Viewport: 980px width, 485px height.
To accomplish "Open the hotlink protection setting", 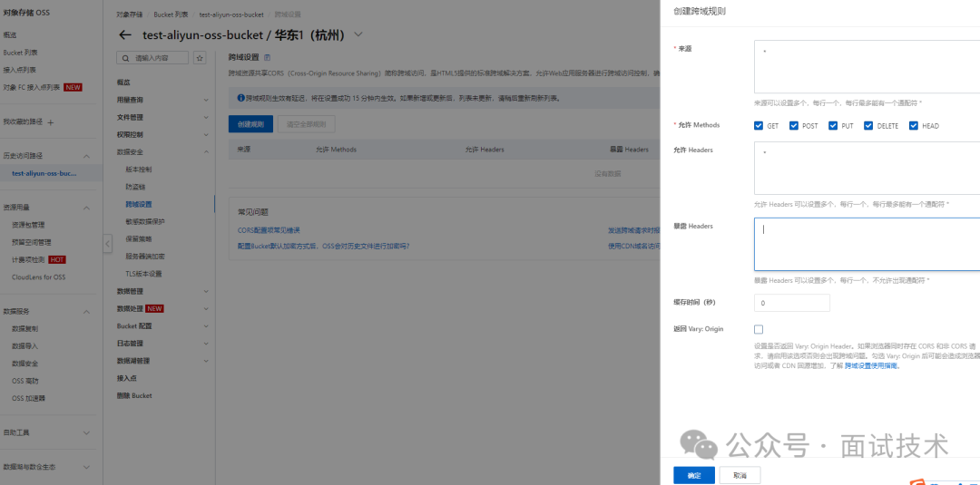I will [x=135, y=187].
